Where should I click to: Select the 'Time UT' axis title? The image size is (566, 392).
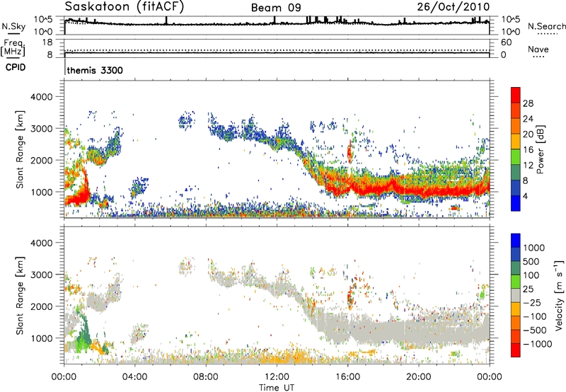(x=277, y=388)
